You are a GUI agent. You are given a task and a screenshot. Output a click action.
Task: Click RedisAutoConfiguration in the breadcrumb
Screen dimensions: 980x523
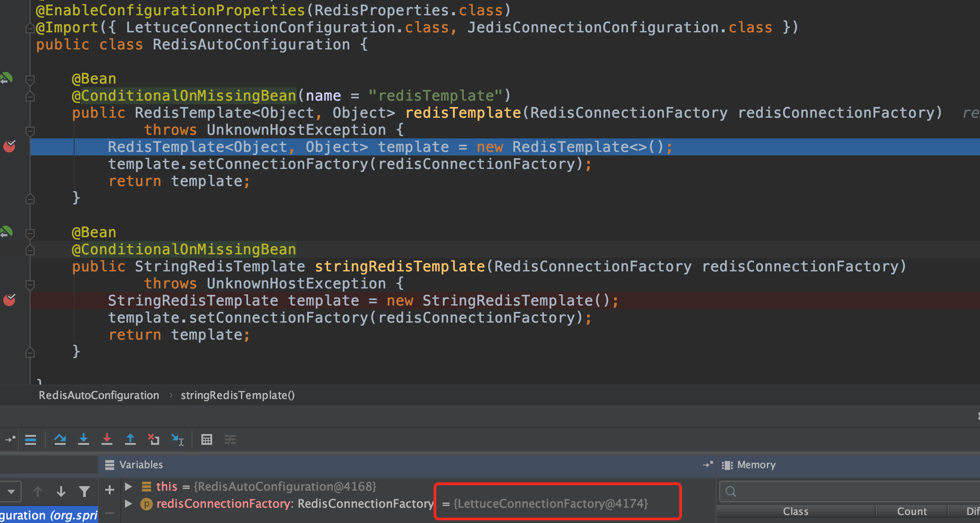click(x=99, y=395)
